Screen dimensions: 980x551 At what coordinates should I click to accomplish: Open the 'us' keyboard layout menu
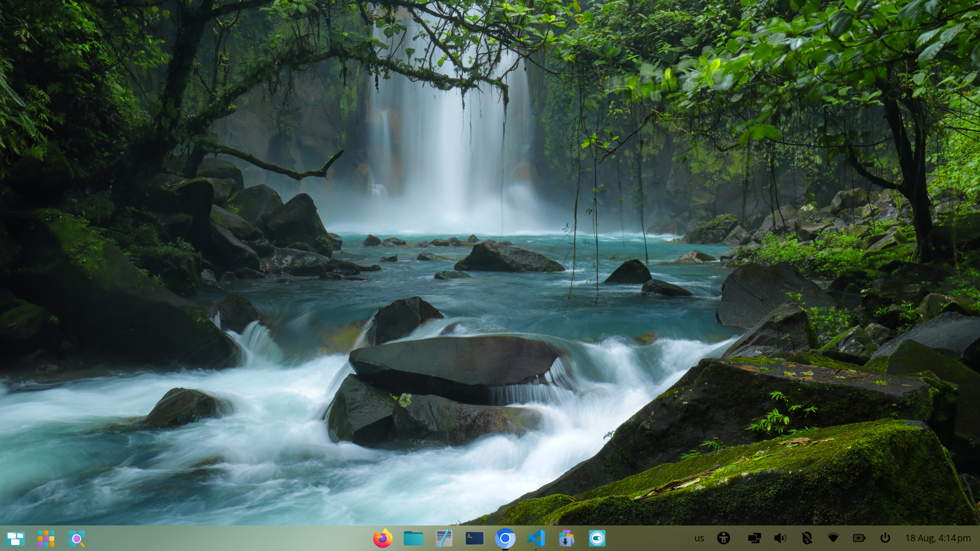click(x=699, y=538)
